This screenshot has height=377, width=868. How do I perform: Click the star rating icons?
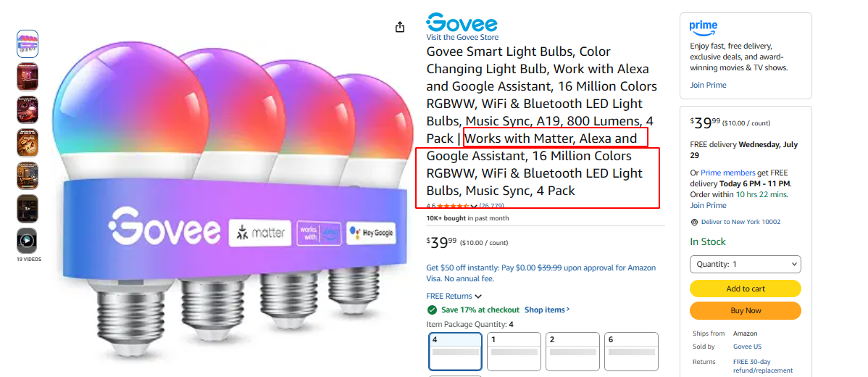[453, 206]
